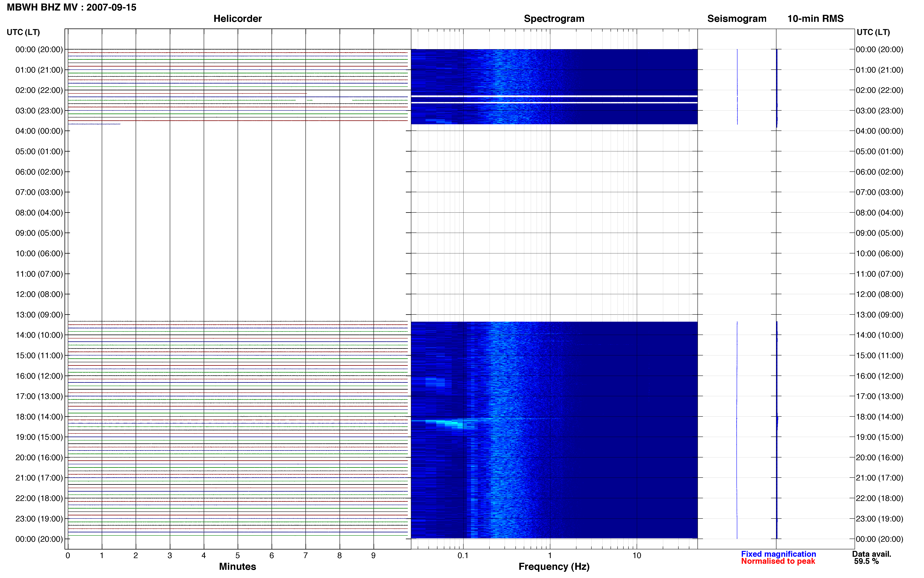Click 09:00 (05:00) on the Helicorder time axis
924x578 pixels.
pyautogui.click(x=39, y=233)
